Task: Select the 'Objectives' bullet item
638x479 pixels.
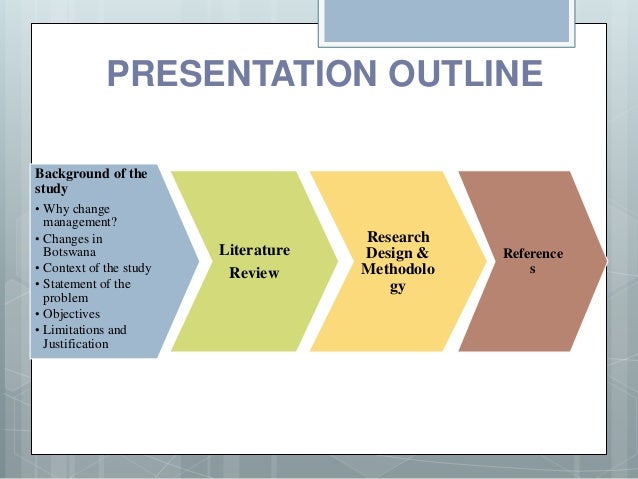Action: (68, 314)
